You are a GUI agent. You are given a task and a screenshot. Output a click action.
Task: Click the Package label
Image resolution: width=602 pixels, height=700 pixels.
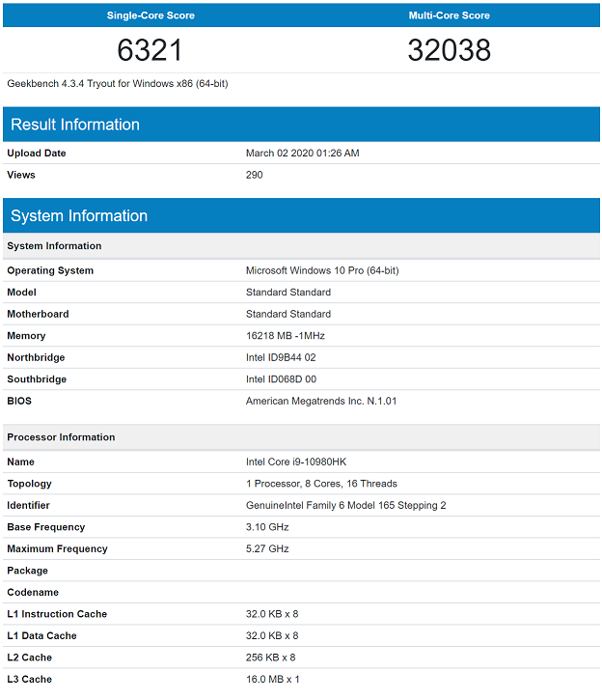tap(27, 571)
